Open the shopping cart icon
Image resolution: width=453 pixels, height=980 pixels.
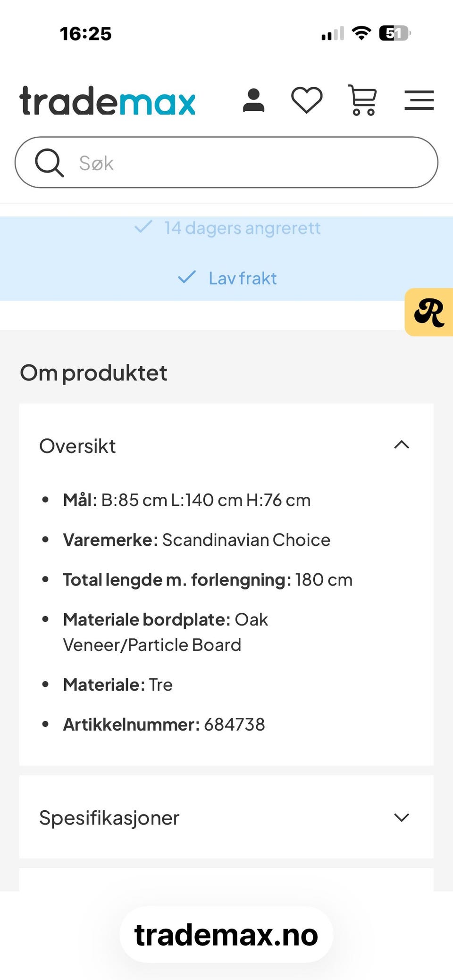click(x=362, y=100)
